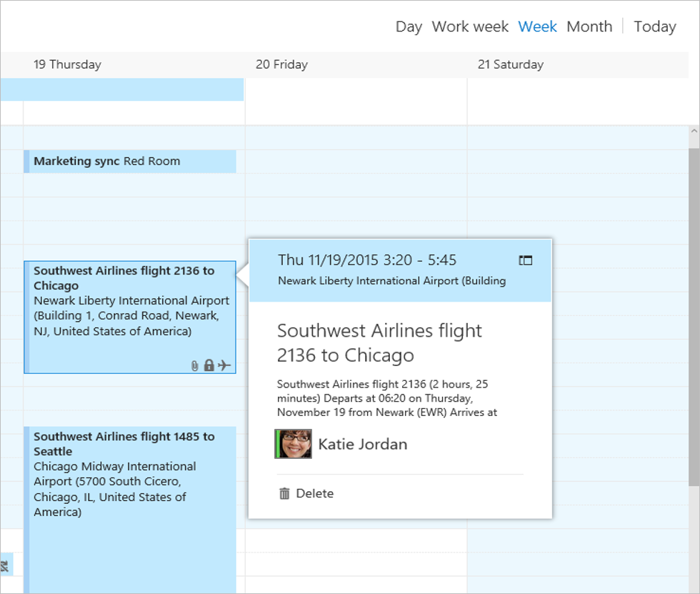The width and height of the screenshot is (700, 594).
Task: Open the 21 Saturday column header
Action: click(x=511, y=64)
